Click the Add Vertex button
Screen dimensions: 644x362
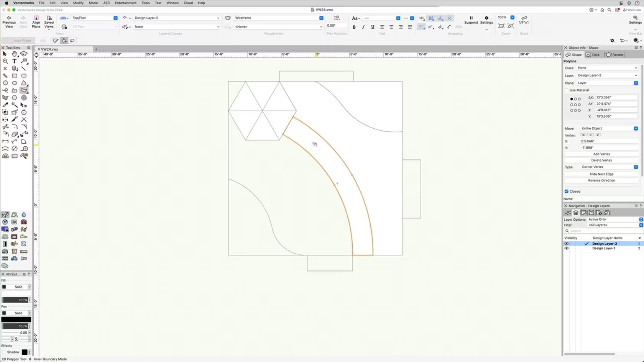[x=601, y=154]
